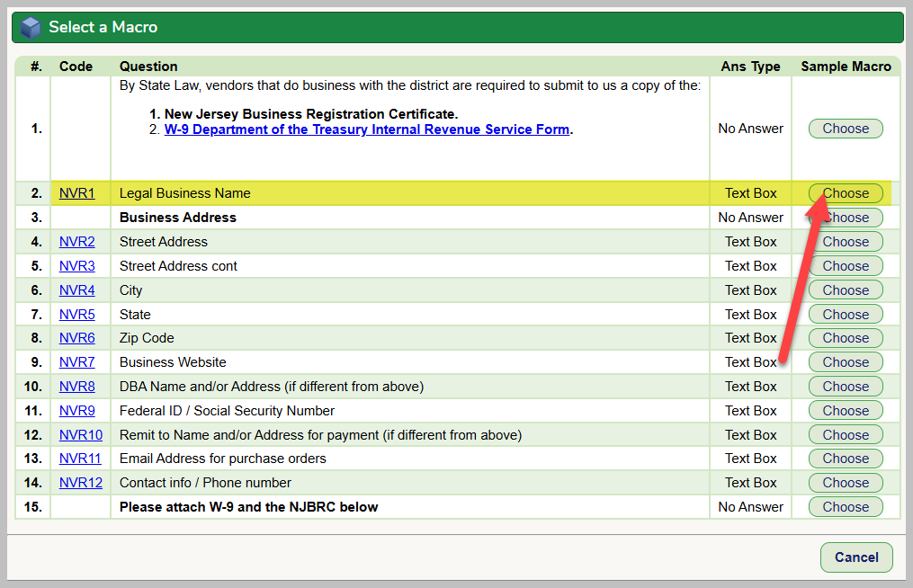Open the NVR12 code link

(81, 483)
